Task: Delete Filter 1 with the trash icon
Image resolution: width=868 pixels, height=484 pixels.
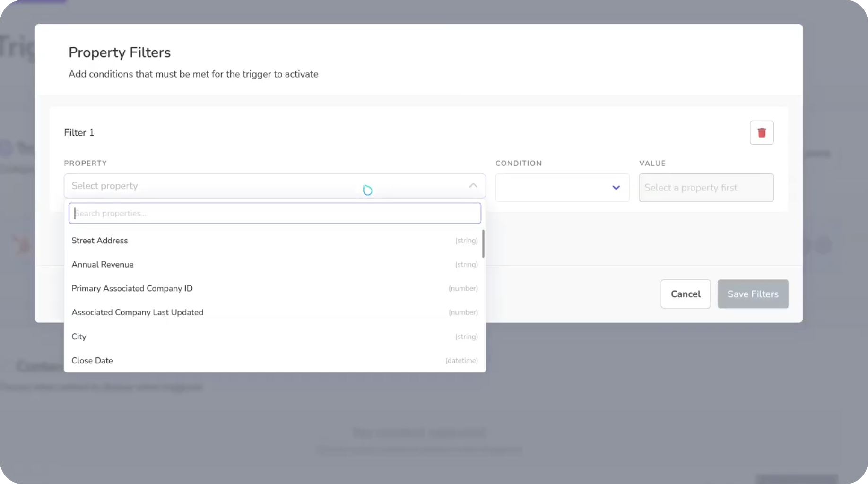Action: [762, 133]
